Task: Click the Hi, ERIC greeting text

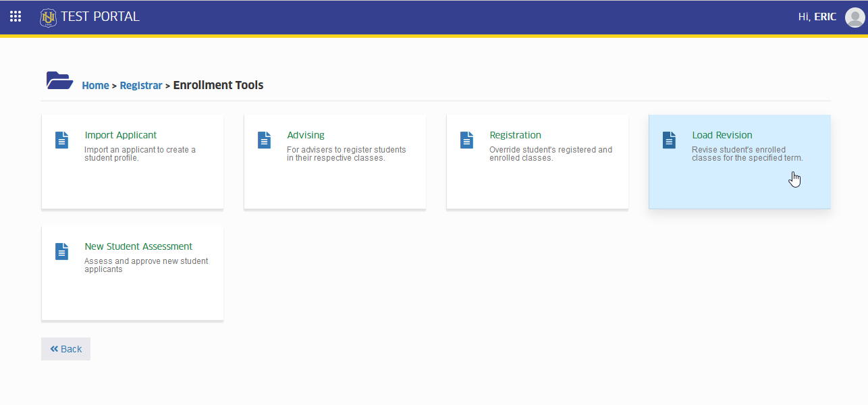Action: (x=817, y=17)
